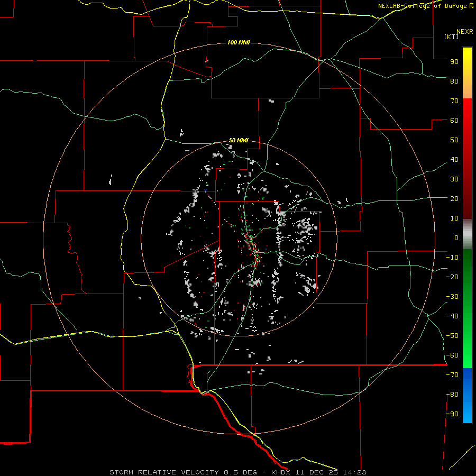
Task: Click the 30 value on the velocity scale
Action: tap(454, 179)
